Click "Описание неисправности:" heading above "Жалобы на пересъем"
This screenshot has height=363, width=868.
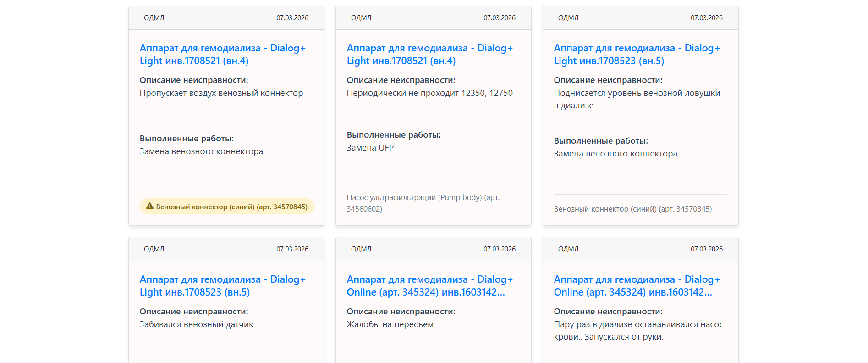401,312
